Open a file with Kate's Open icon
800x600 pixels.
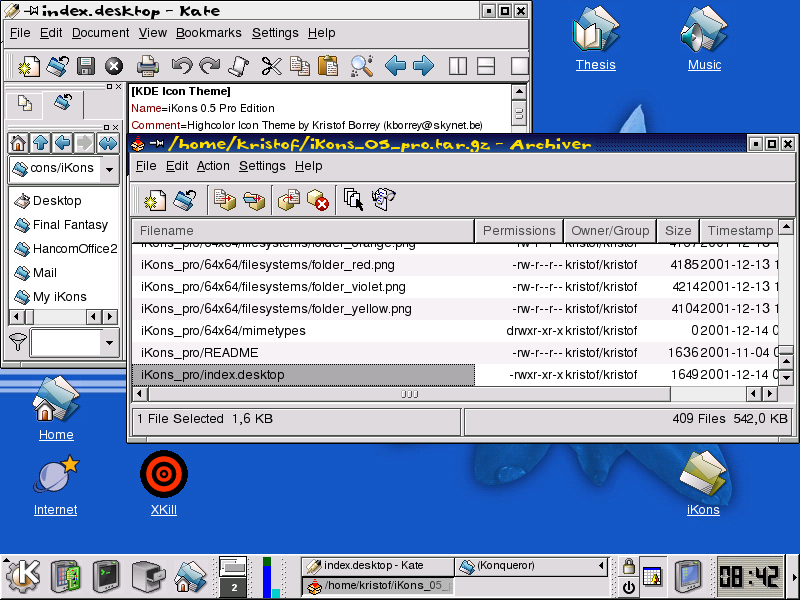pos(57,66)
